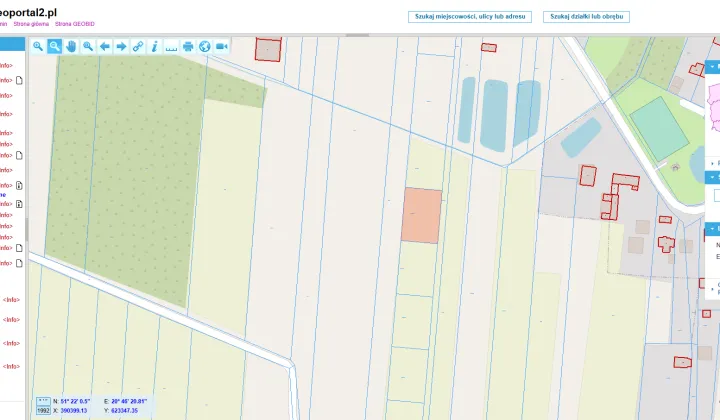Image resolution: width=720 pixels, height=420 pixels.
Task: Open 'Szukaj miejscowości, ulicy lub adresu' search
Action: (x=470, y=17)
